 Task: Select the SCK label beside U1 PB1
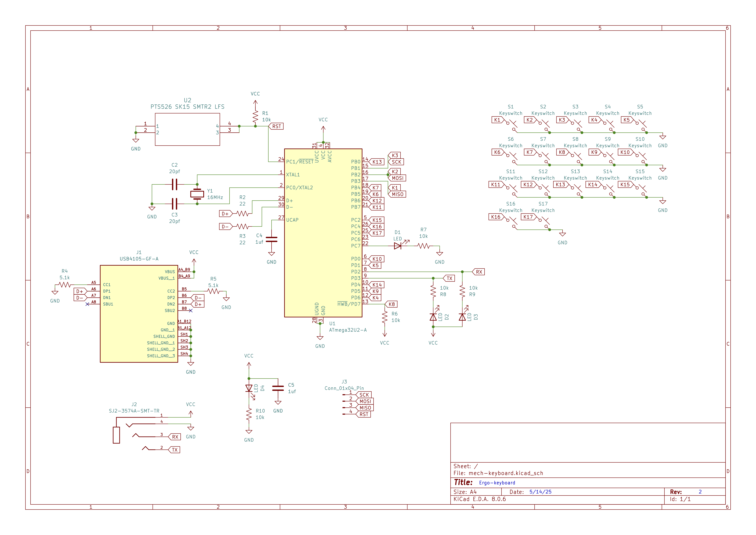(396, 162)
